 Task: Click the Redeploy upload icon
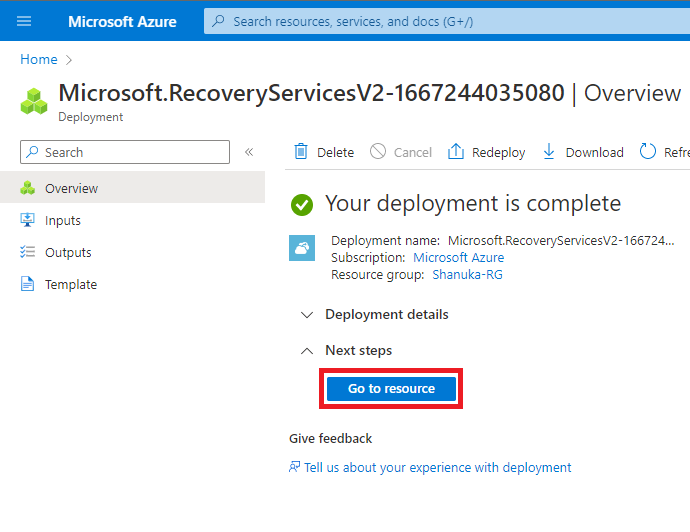[x=456, y=152]
